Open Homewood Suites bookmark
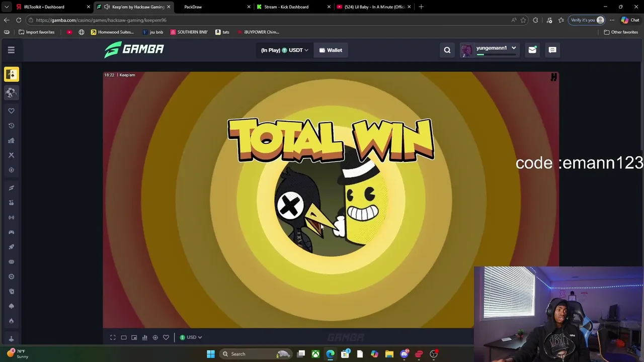644x362 pixels. (112, 32)
